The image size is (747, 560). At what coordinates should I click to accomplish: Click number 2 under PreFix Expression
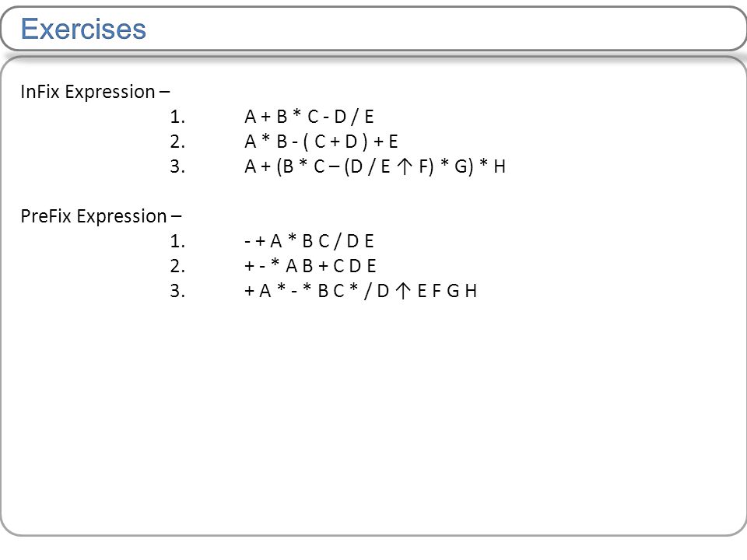click(x=177, y=266)
